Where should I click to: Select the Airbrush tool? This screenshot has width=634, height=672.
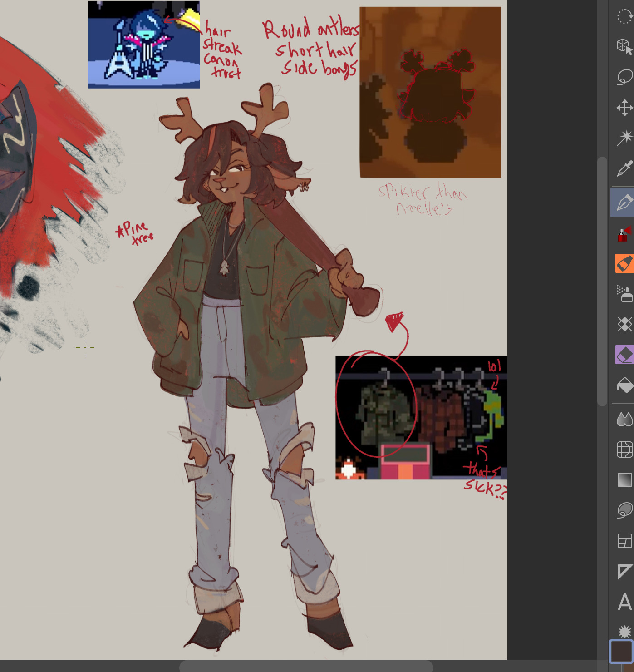[624, 293]
